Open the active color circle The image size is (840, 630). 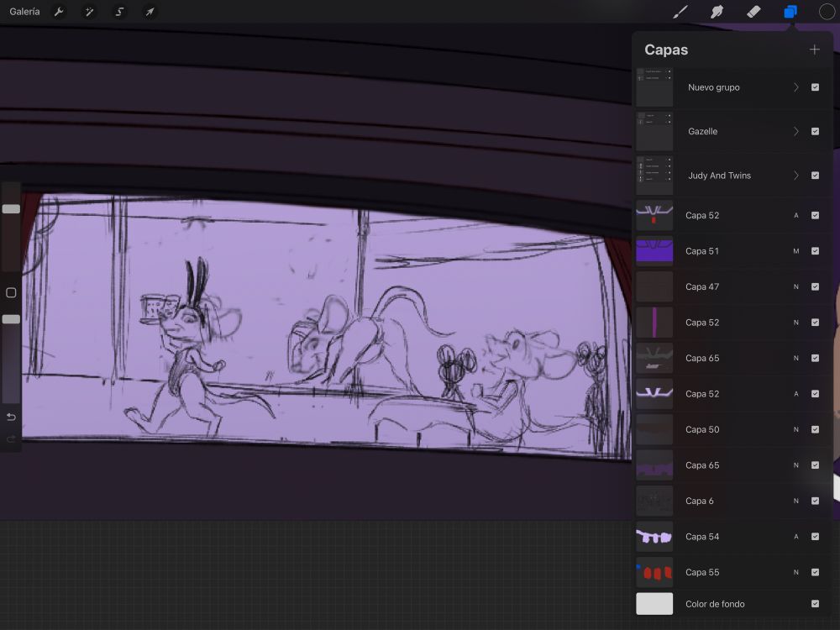click(827, 12)
